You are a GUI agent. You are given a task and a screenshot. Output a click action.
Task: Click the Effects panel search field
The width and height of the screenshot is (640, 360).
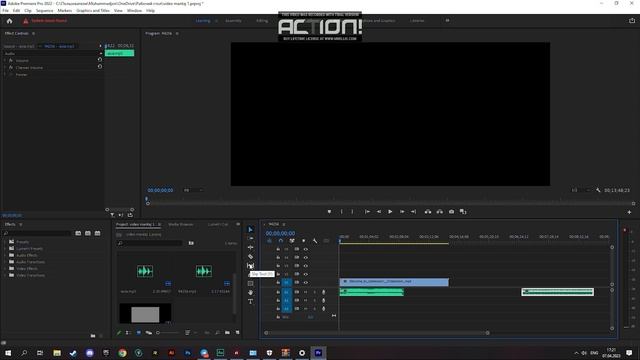37,233
